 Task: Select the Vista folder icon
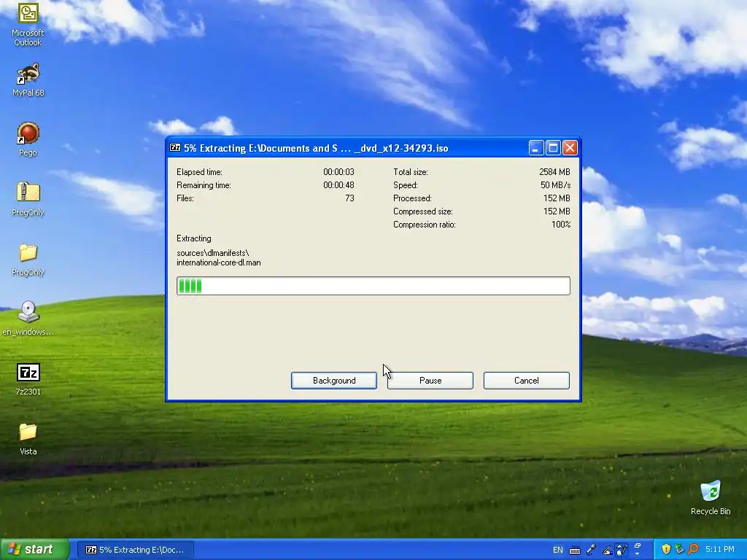click(28, 438)
